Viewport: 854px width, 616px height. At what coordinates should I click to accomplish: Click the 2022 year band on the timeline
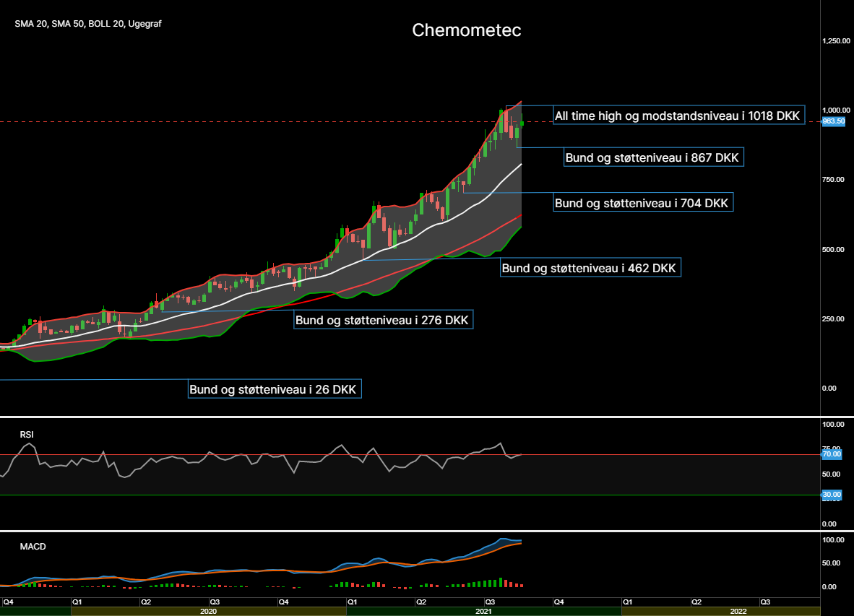click(x=720, y=611)
